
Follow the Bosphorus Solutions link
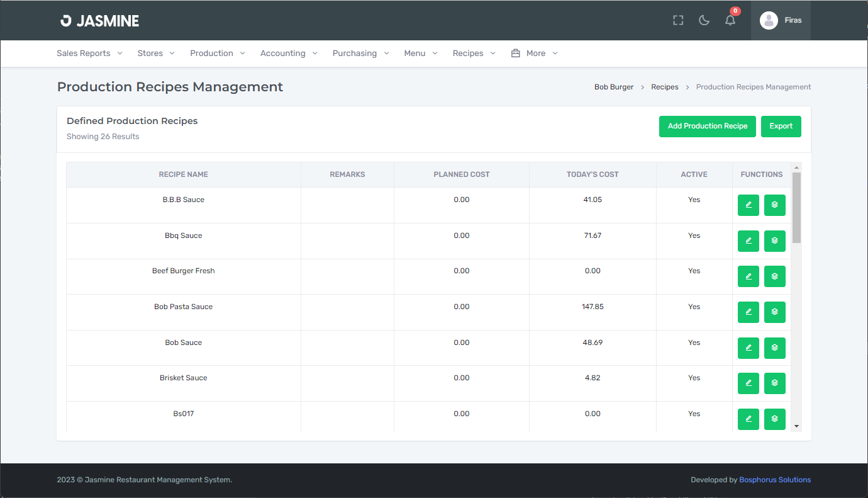(774, 479)
